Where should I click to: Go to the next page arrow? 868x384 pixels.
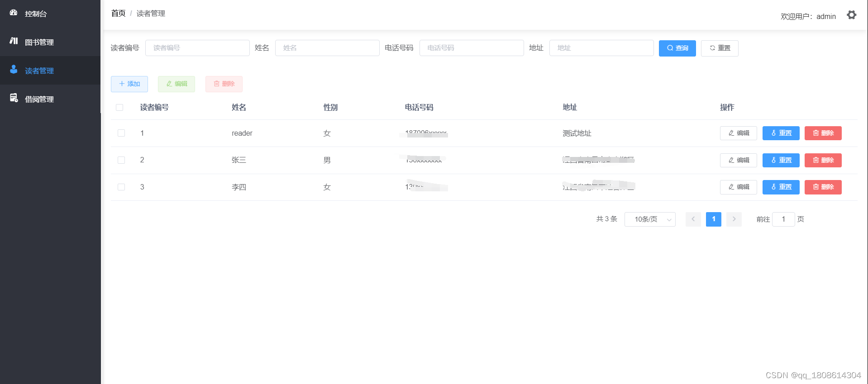[734, 219]
